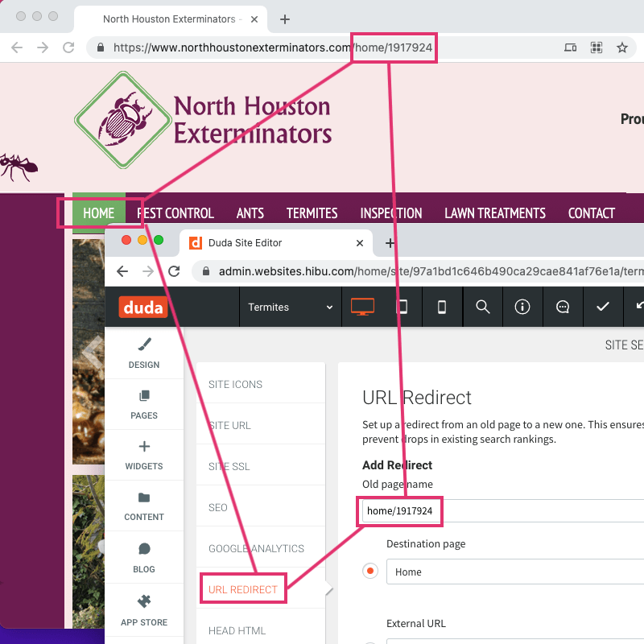Open BLOG panel in sidebar
644x644 pixels.
point(144,557)
